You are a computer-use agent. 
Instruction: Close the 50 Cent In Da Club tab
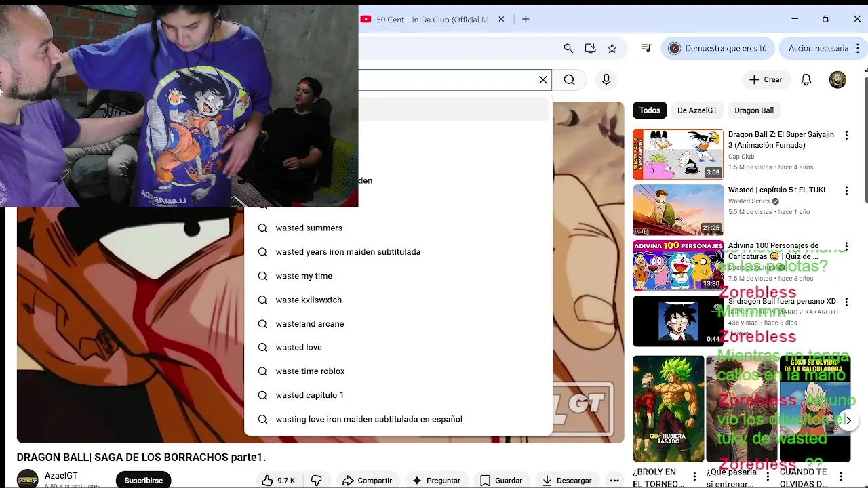501,20
